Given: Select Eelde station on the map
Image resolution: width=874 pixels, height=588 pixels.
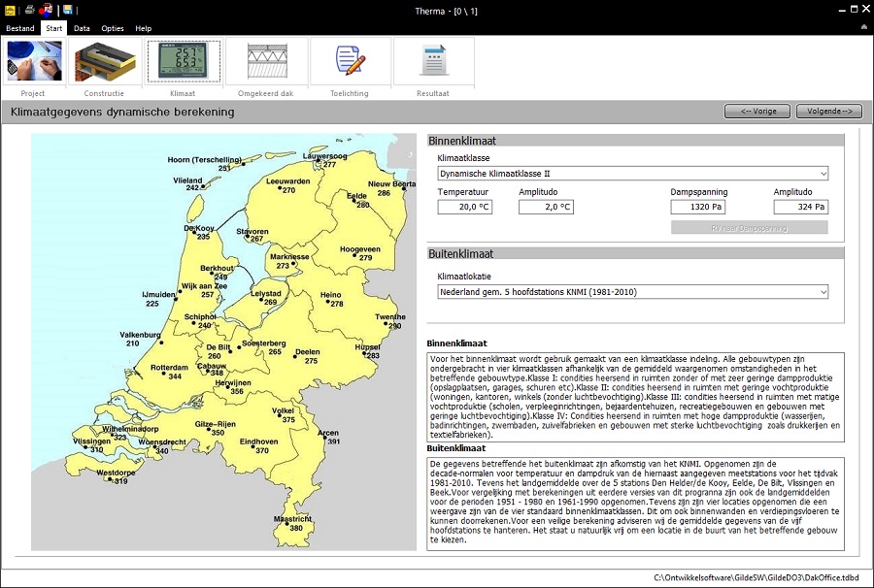Looking at the screenshot, I should tap(357, 201).
